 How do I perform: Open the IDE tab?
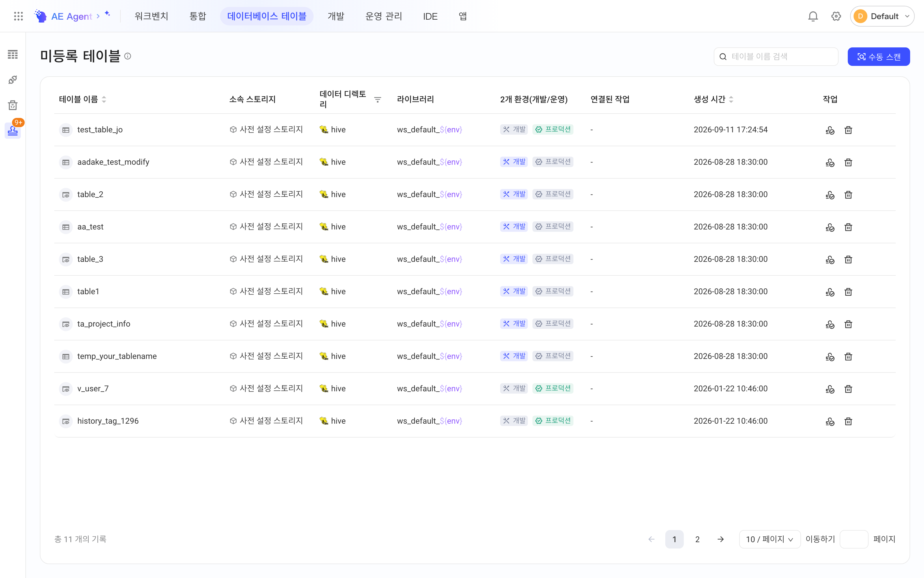(x=430, y=16)
